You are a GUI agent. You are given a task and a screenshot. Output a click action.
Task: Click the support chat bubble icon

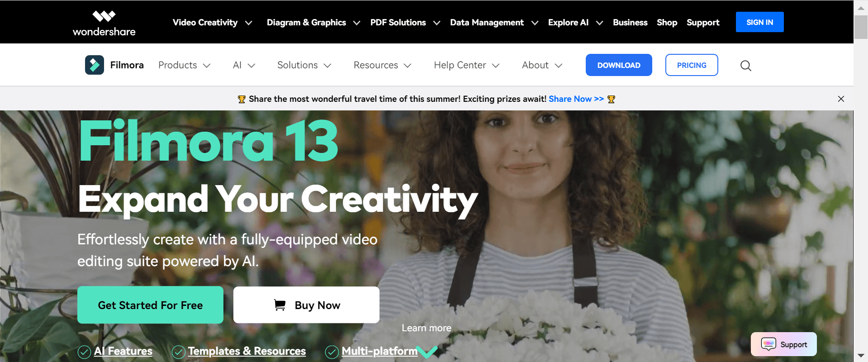point(768,344)
